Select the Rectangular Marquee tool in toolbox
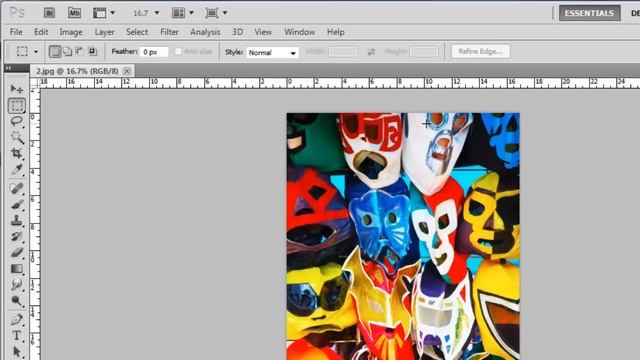The height and width of the screenshot is (360, 640). point(17,105)
